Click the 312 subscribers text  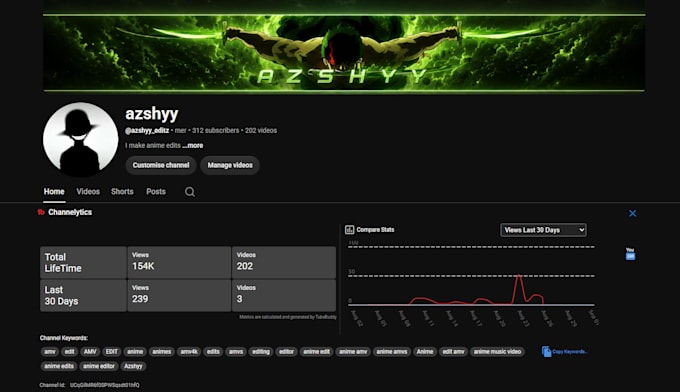(216, 131)
